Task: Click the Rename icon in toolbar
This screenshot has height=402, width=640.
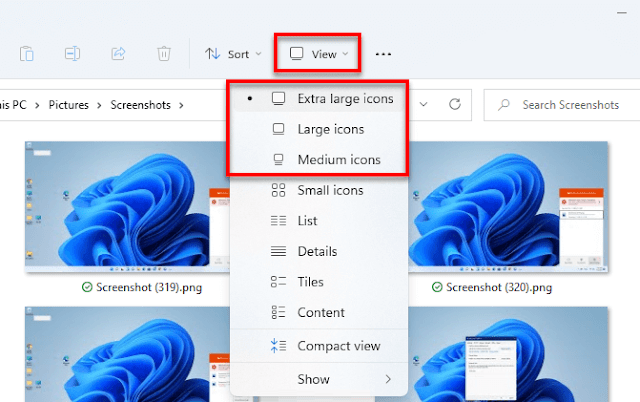Action: coord(72,53)
